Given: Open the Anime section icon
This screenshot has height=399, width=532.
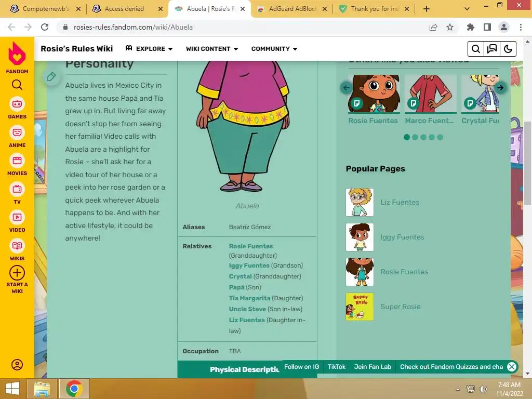Looking at the screenshot, I should [17, 132].
